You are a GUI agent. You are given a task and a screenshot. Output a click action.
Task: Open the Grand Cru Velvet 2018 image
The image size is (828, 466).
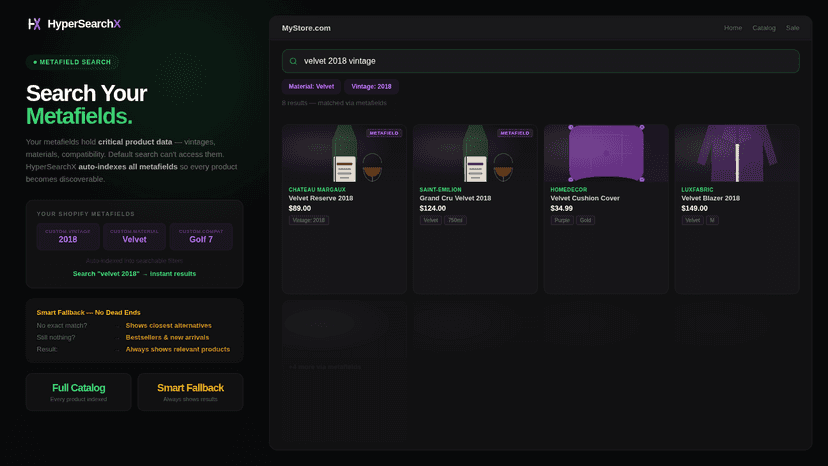pos(475,153)
